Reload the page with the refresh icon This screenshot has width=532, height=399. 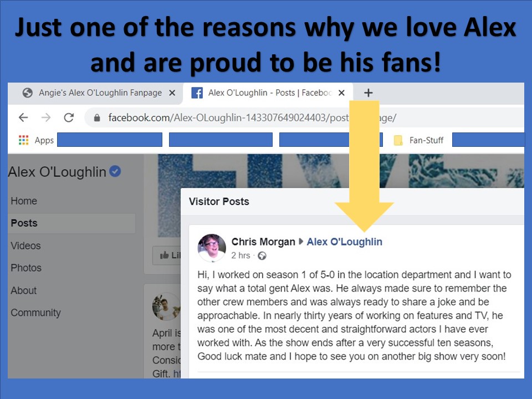click(69, 117)
